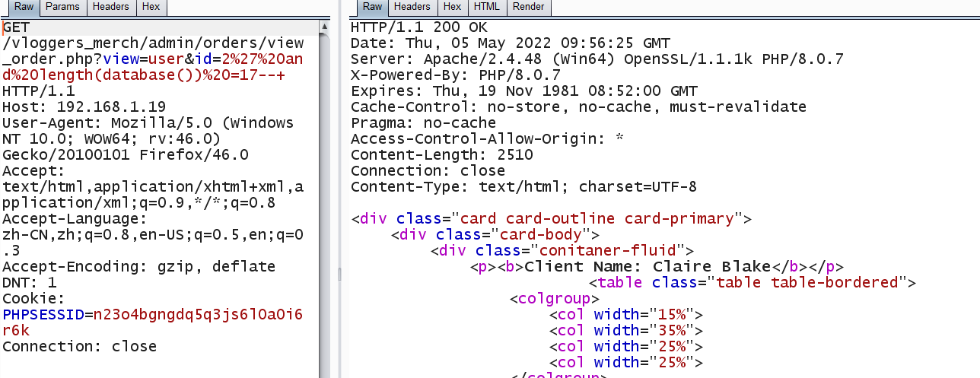
Task: Click the 'Gecko/20100101 Firefox/46.0' line
Action: tap(126, 154)
